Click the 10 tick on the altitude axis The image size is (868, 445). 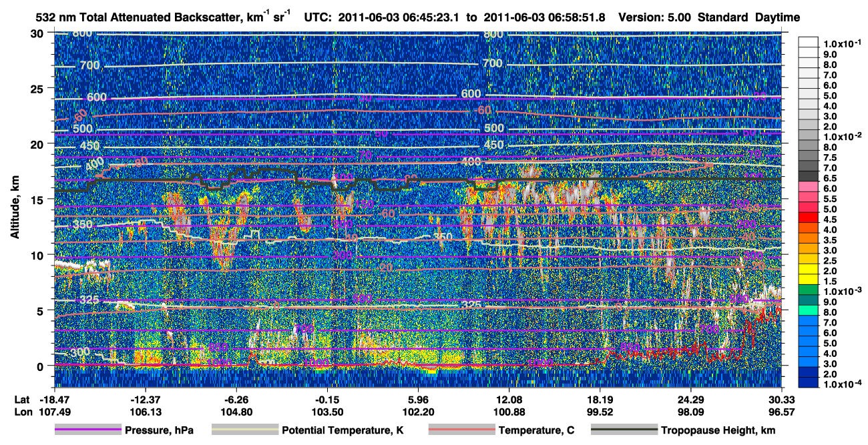tap(38, 255)
